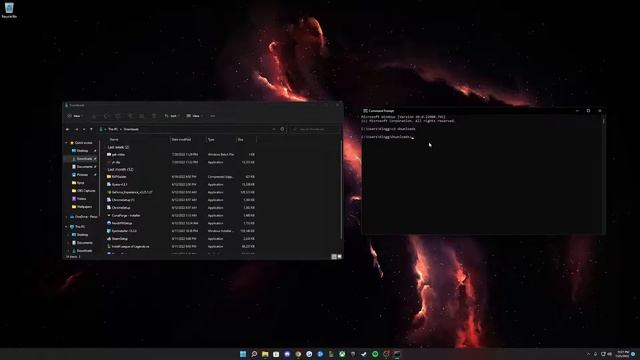Screen dimensions: 640x360
Task: Open the Sort dropdown in File Explorer
Action: [x=172, y=116]
